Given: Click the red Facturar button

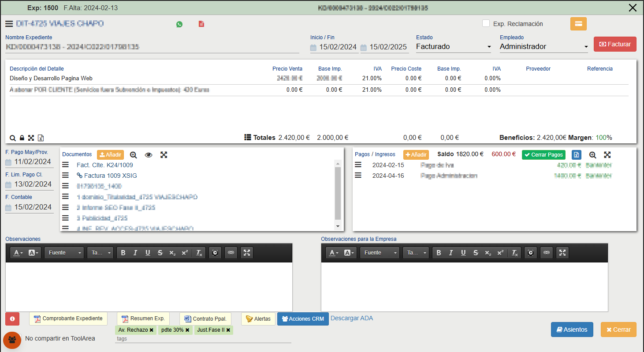Looking at the screenshot, I should coord(615,44).
